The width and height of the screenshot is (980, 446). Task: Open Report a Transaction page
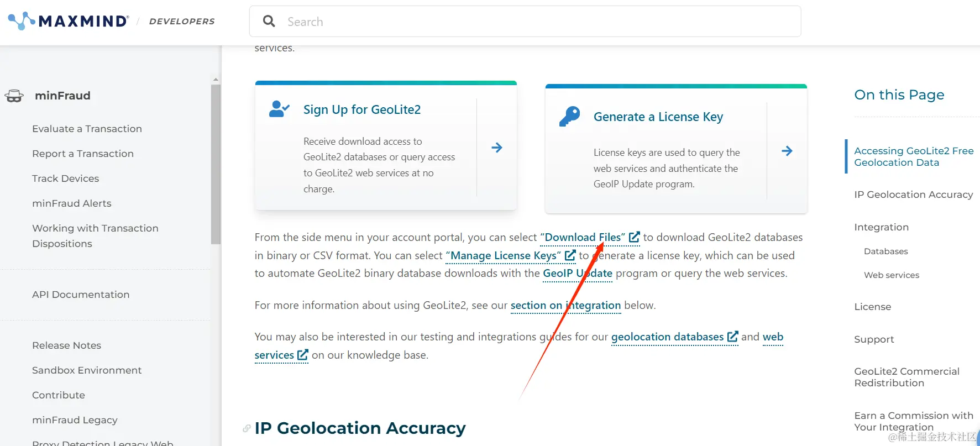(x=83, y=154)
